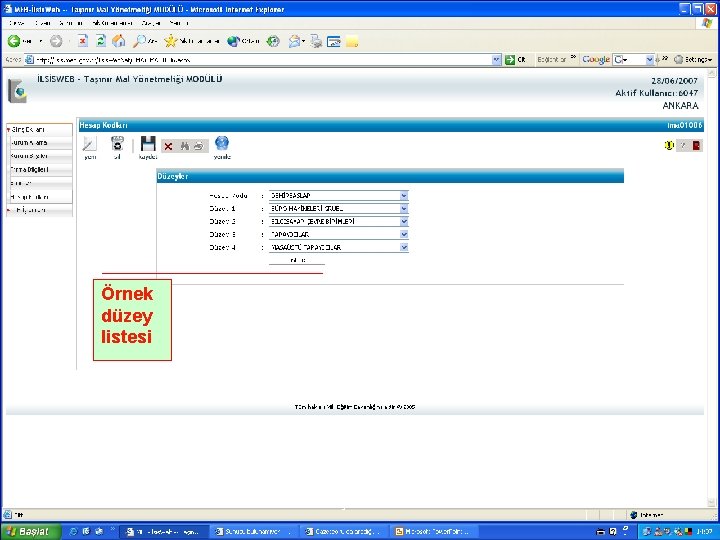Refresh the page using the browser Refresh icon
This screenshot has height=540, width=720.
[101, 41]
